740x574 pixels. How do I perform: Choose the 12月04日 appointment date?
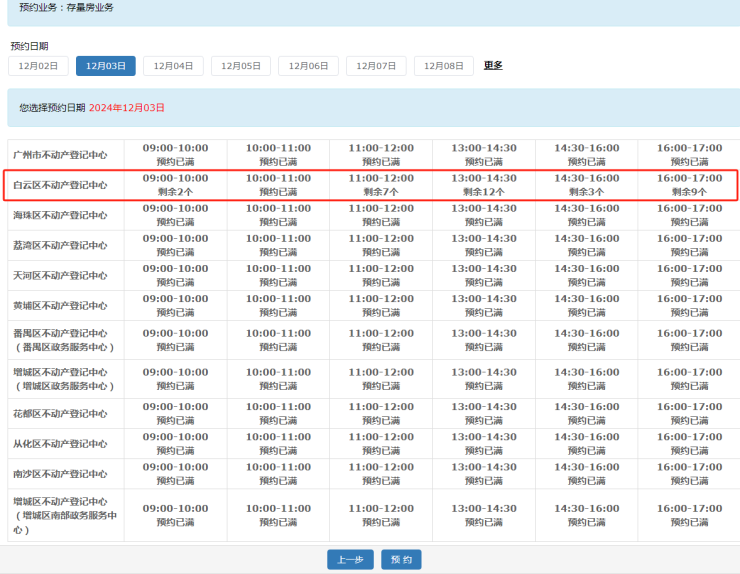point(173,66)
